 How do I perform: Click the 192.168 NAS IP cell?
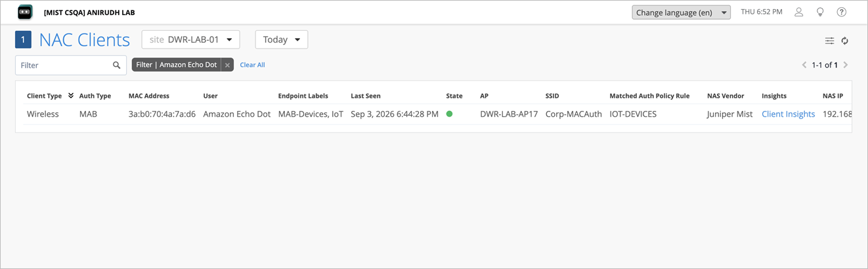pos(837,114)
